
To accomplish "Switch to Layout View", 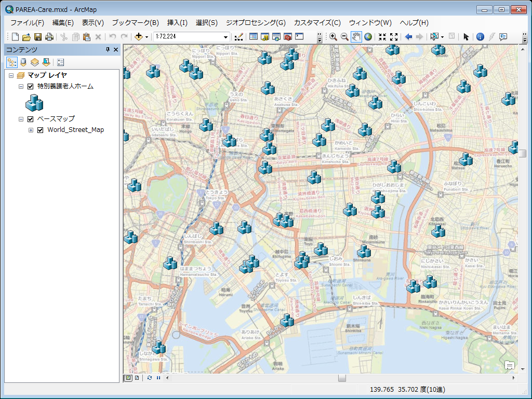I will (137, 378).
